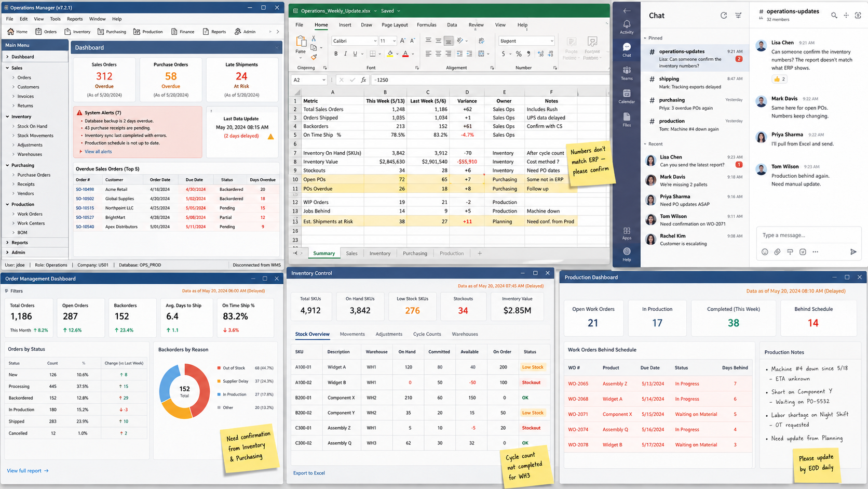Click the View all alerts link
The image size is (868, 489).
(98, 152)
